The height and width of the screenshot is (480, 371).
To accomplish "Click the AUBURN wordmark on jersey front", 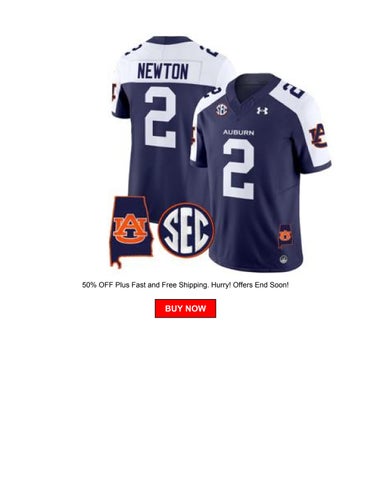I will pyautogui.click(x=239, y=133).
